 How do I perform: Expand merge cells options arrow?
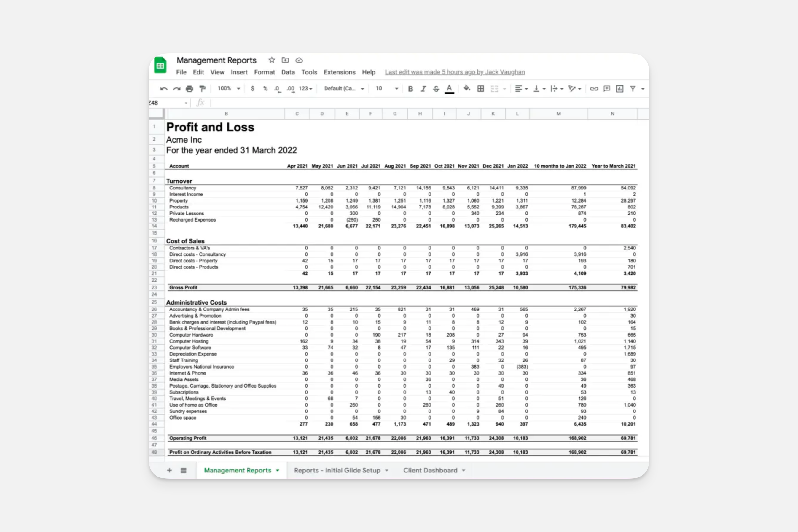[504, 89]
